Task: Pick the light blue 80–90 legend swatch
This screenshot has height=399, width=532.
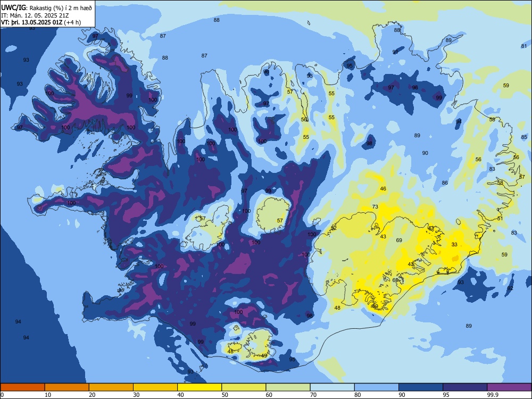Action: (x=377, y=387)
